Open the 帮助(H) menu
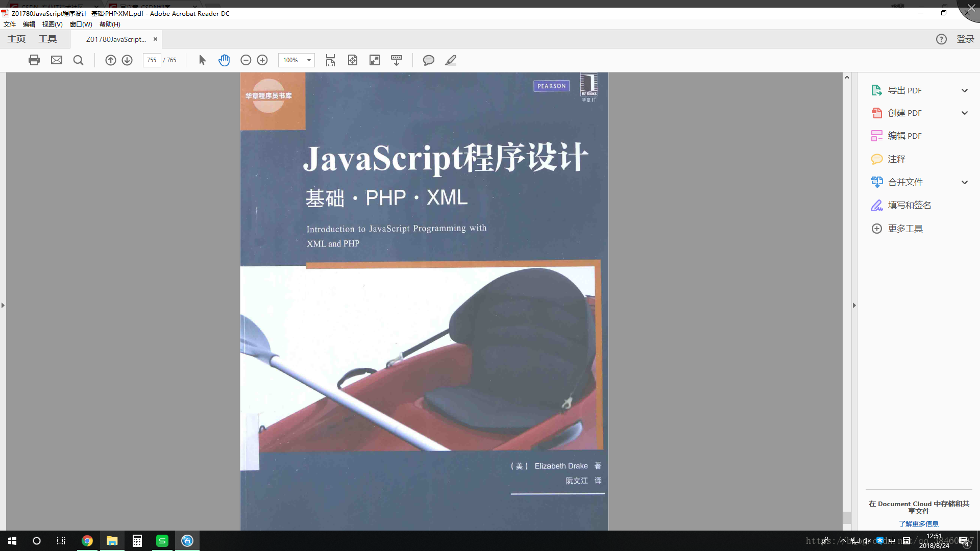The image size is (980, 551). 110,24
